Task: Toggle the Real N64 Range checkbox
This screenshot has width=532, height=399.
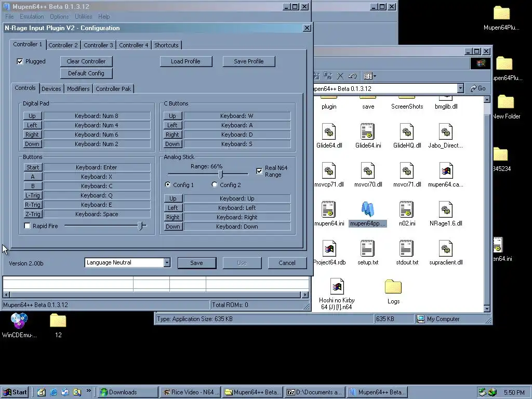Action: 259,171
